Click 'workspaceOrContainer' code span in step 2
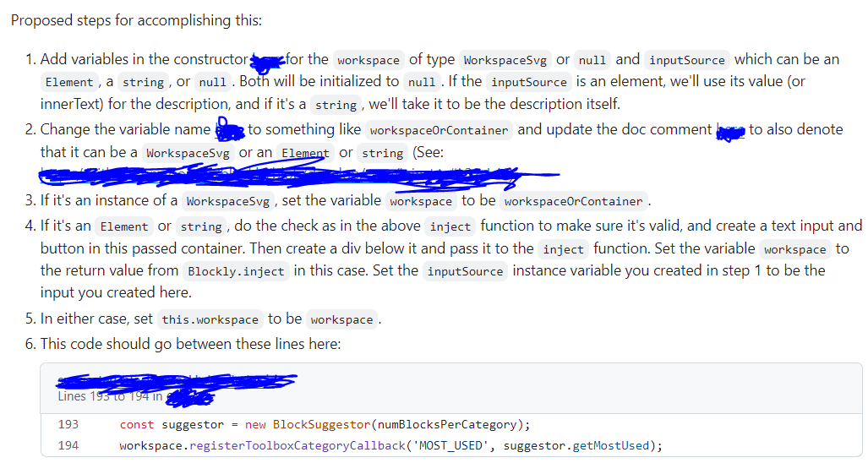 coord(439,130)
